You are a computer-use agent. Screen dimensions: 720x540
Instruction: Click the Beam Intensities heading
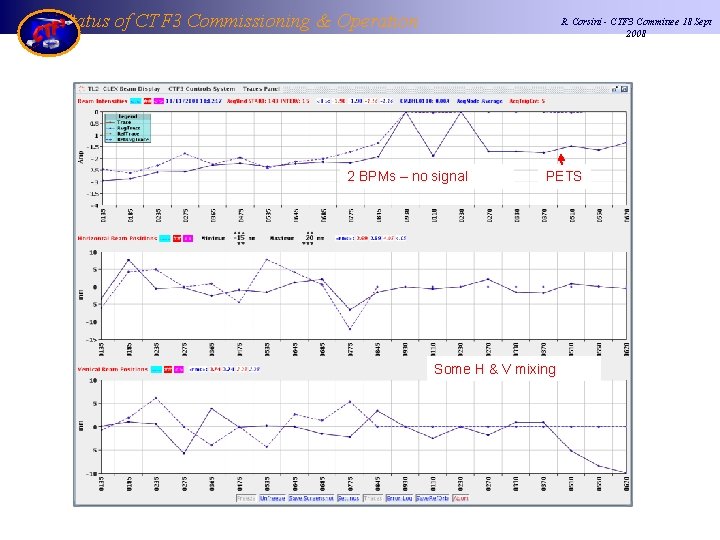[102, 101]
